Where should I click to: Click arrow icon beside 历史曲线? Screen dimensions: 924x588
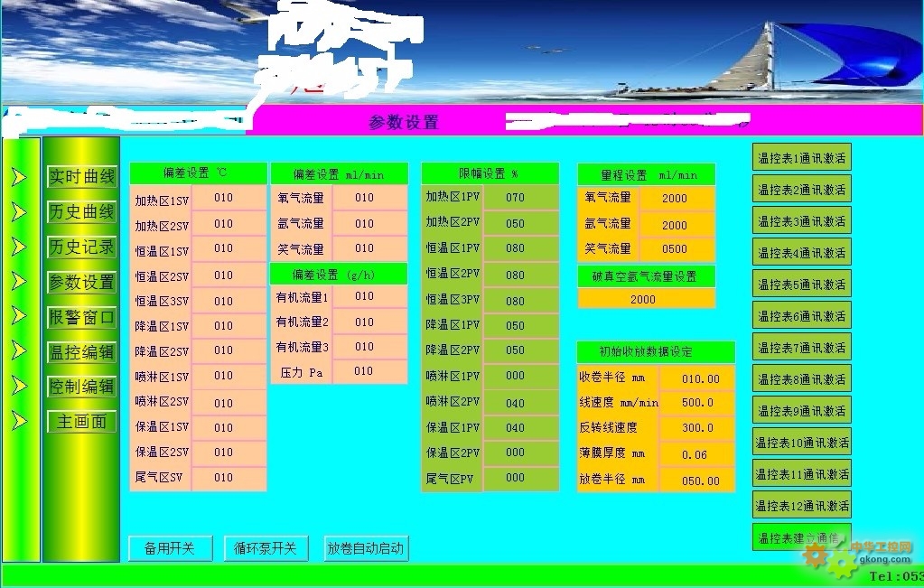coord(20,211)
